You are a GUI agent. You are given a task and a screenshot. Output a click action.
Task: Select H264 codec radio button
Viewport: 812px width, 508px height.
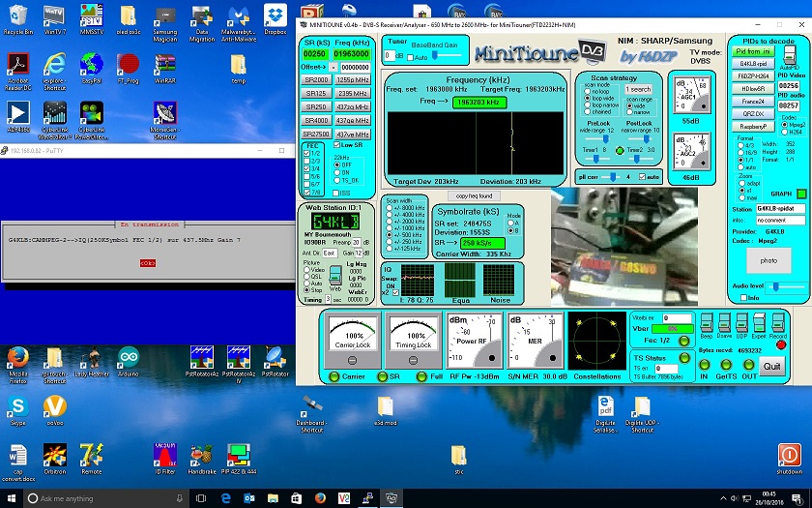(784, 133)
